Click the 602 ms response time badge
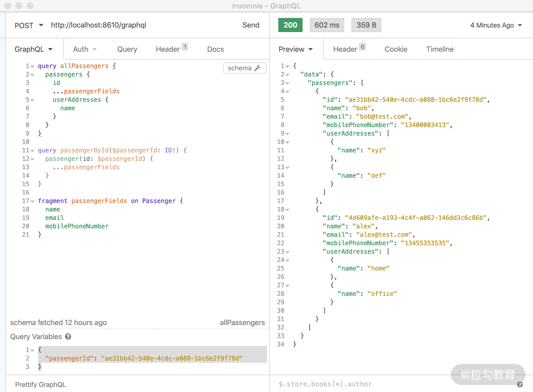The image size is (533, 392). (327, 25)
